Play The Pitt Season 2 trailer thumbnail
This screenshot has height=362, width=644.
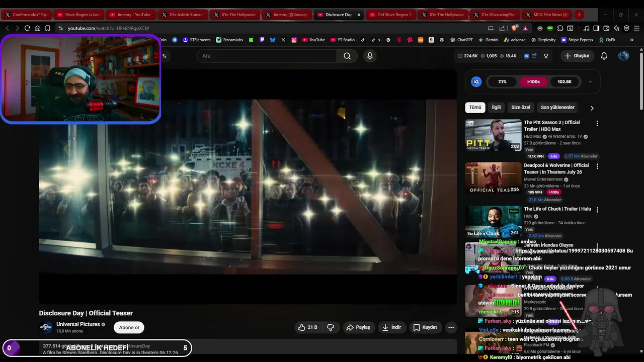(x=493, y=135)
